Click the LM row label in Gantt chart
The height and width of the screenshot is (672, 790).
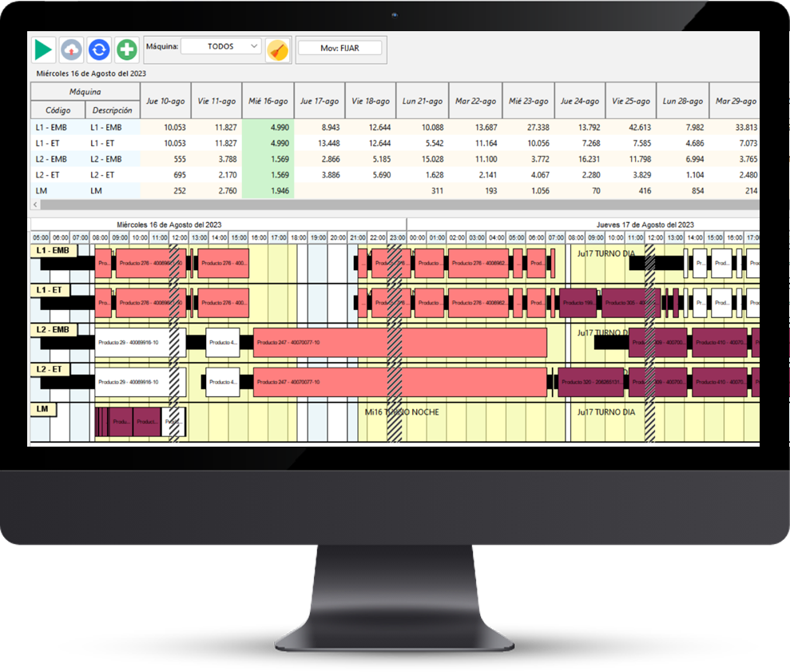[42, 409]
